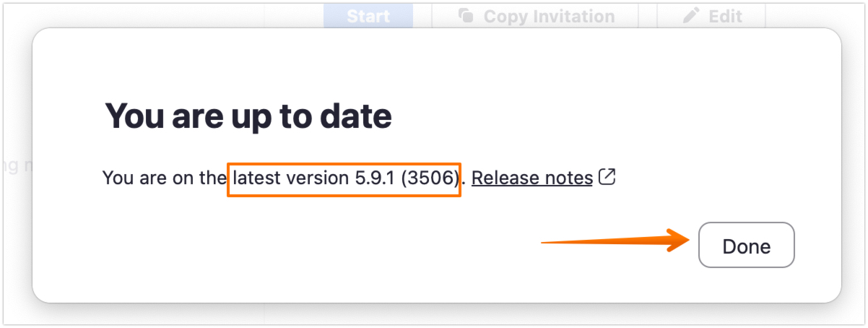Click the word "notes" in Release notes

tap(568, 177)
